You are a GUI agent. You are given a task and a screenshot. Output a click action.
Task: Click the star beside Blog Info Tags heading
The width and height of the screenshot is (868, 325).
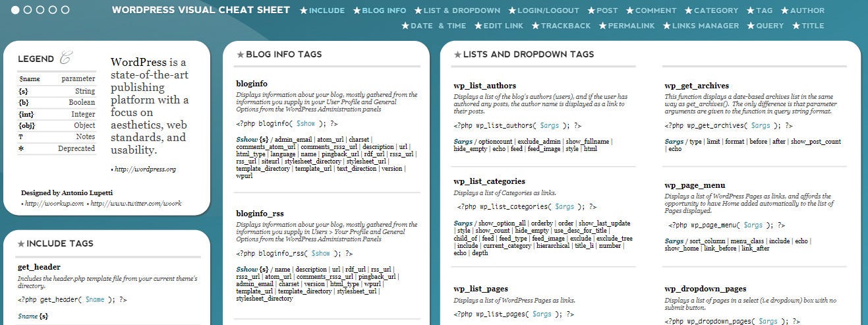240,55
